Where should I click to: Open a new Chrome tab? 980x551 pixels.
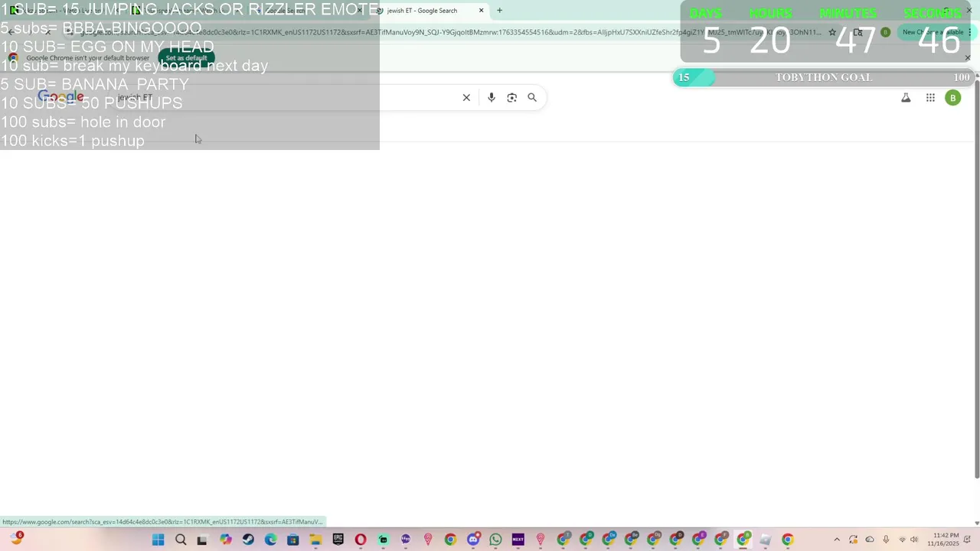(499, 11)
